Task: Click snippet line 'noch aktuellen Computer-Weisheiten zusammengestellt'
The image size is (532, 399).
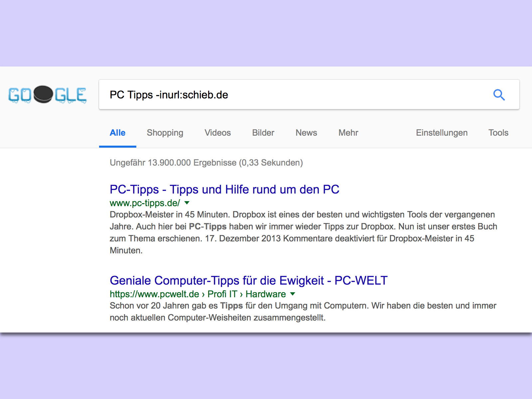Action: (217, 318)
